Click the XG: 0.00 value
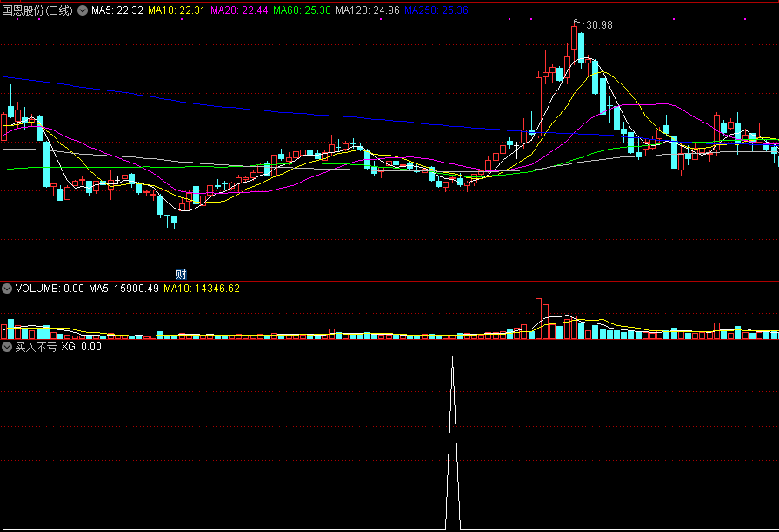The width and height of the screenshot is (779, 532). pos(82,347)
